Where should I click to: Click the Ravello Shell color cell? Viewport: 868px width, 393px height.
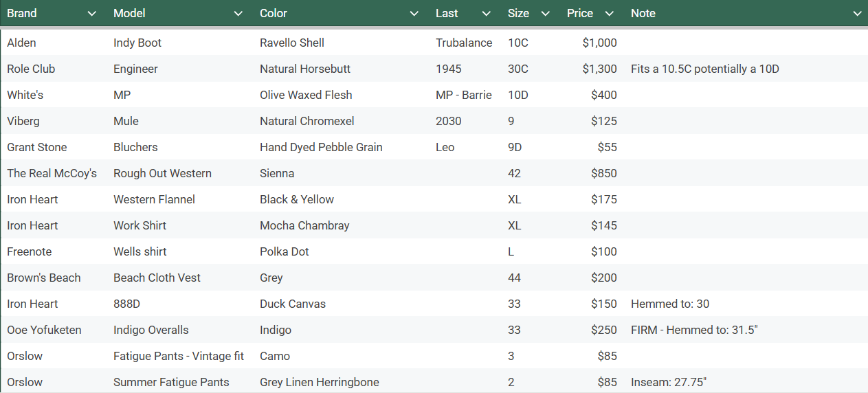(292, 43)
